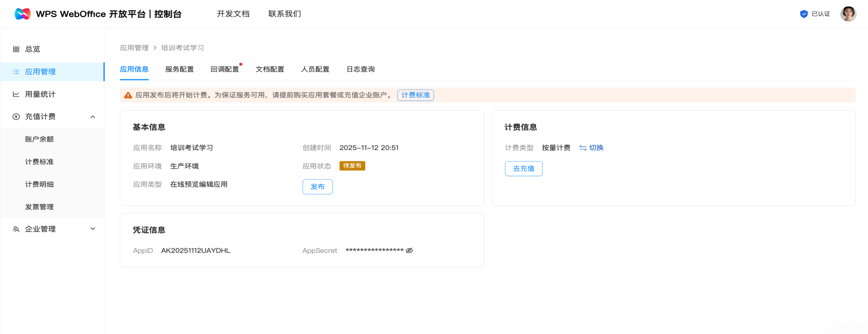Open the 回调配置 tab

point(224,70)
